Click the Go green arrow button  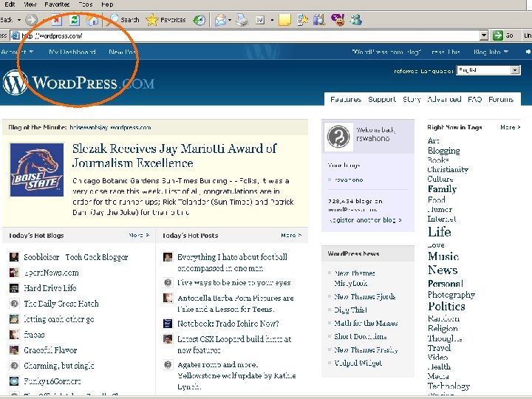point(503,35)
